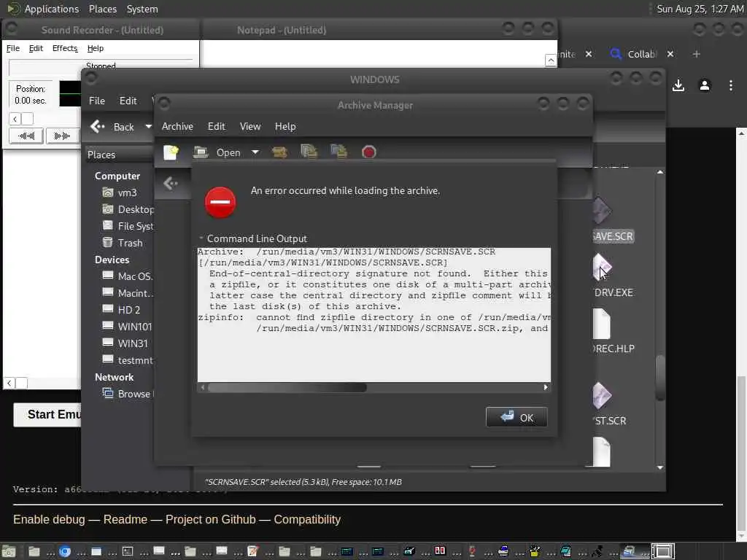Select File System in Places sidebar
This screenshot has height=560, width=747.
[128, 226]
